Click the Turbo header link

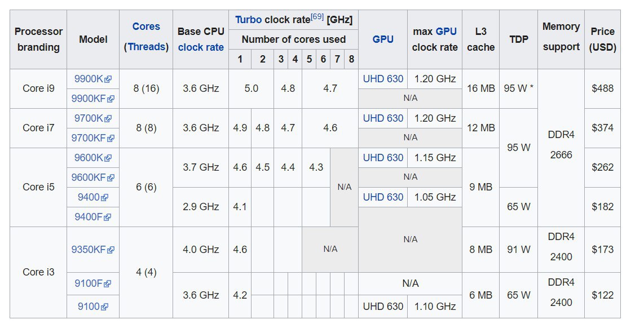[248, 20]
